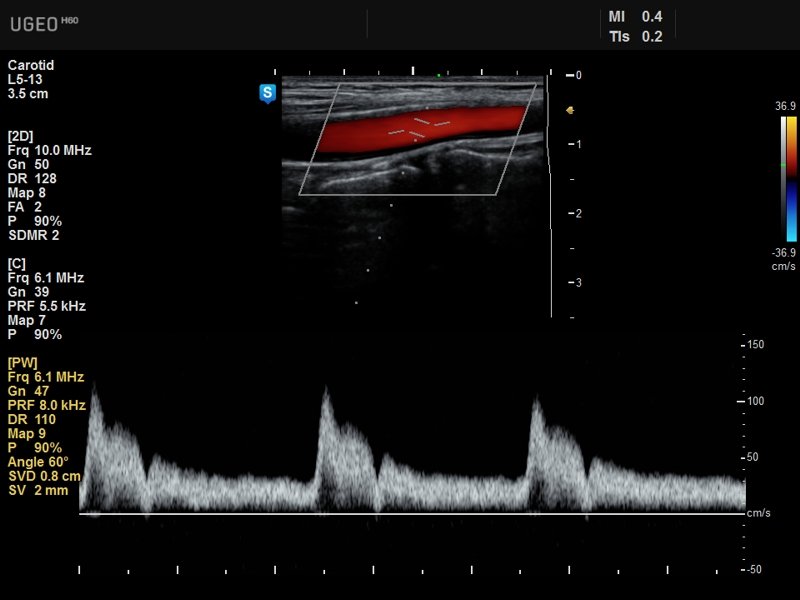
Task: Click the 2 cm depth scale mark
Action: (578, 214)
